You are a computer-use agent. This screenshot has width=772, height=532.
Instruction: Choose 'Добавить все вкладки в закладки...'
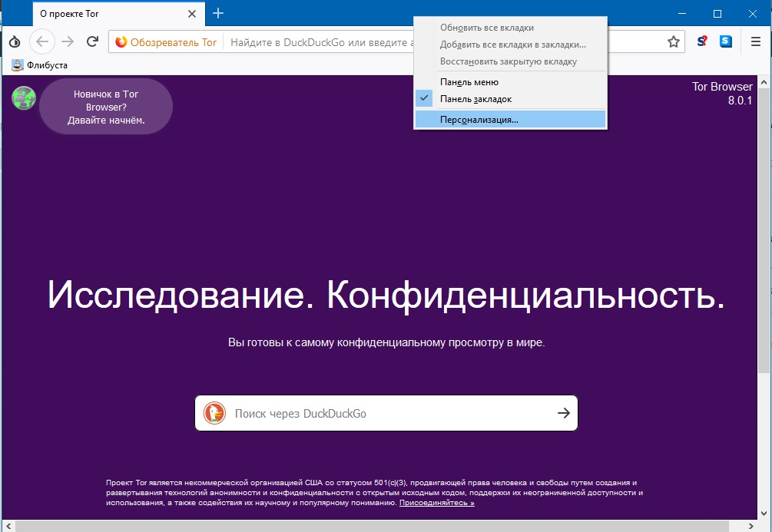pyautogui.click(x=510, y=45)
